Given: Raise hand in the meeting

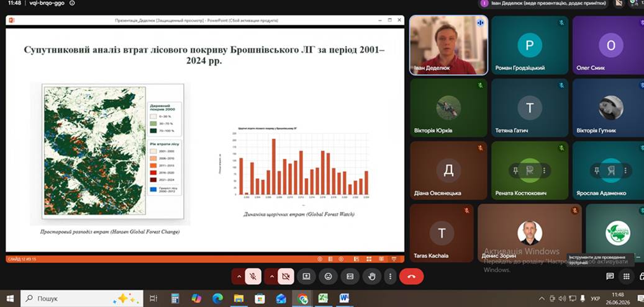Looking at the screenshot, I should point(372,277).
